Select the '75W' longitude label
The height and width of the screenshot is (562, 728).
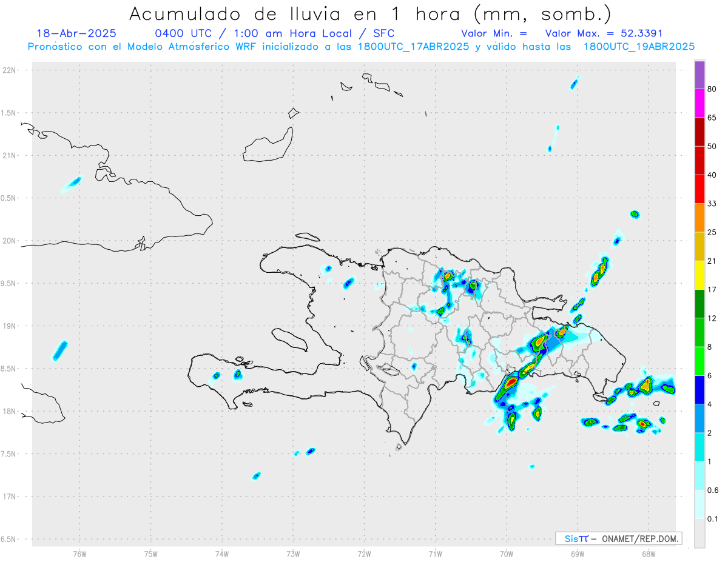click(151, 554)
